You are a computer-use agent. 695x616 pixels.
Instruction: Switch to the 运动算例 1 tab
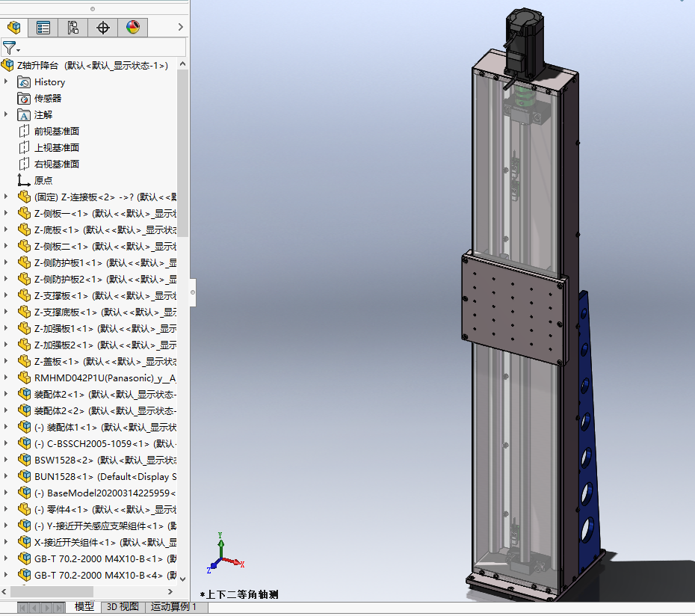tap(173, 606)
